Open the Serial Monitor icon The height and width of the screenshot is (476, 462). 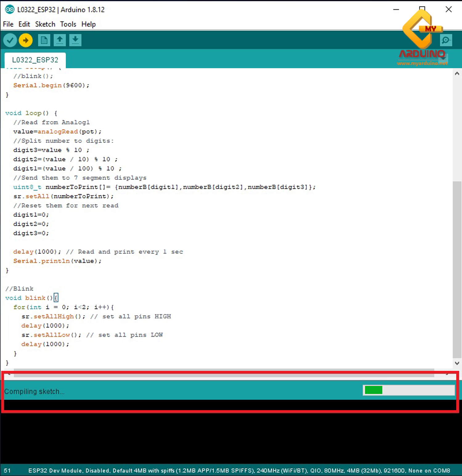tap(446, 40)
